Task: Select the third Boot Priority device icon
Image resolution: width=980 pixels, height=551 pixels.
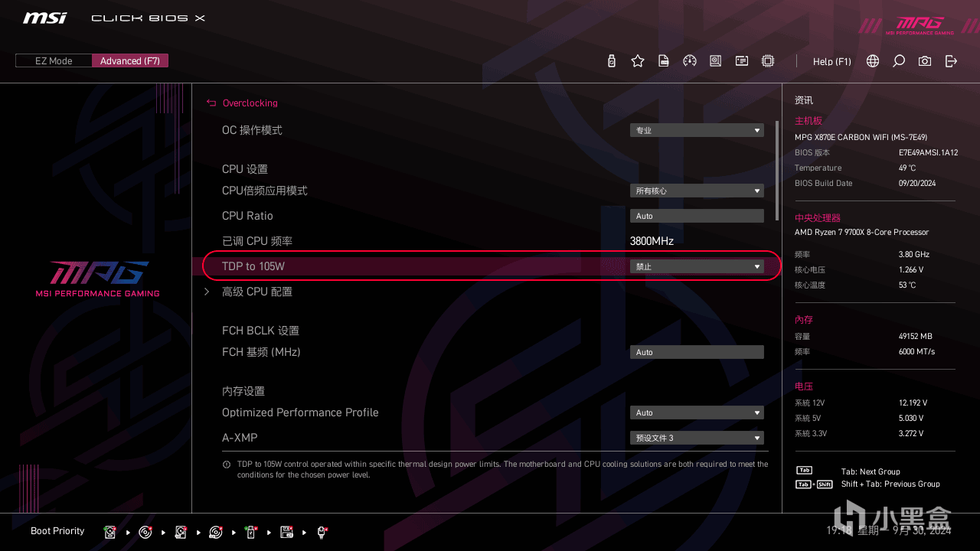Action: (181, 532)
